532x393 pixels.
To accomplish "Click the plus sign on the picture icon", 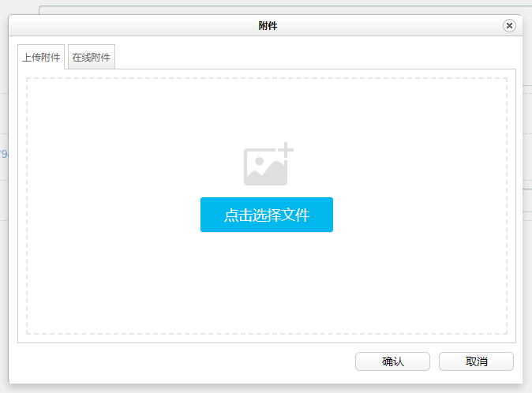I will 286,150.
